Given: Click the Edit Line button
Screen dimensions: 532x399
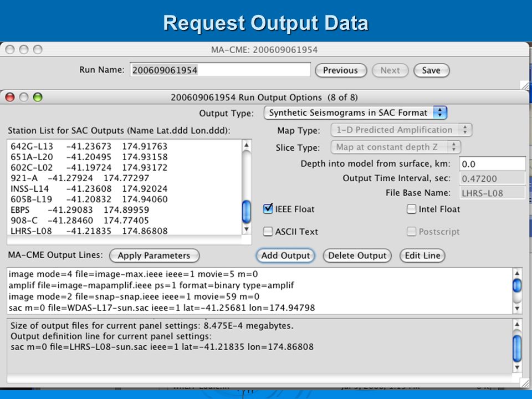Looking at the screenshot, I should tap(422, 255).
